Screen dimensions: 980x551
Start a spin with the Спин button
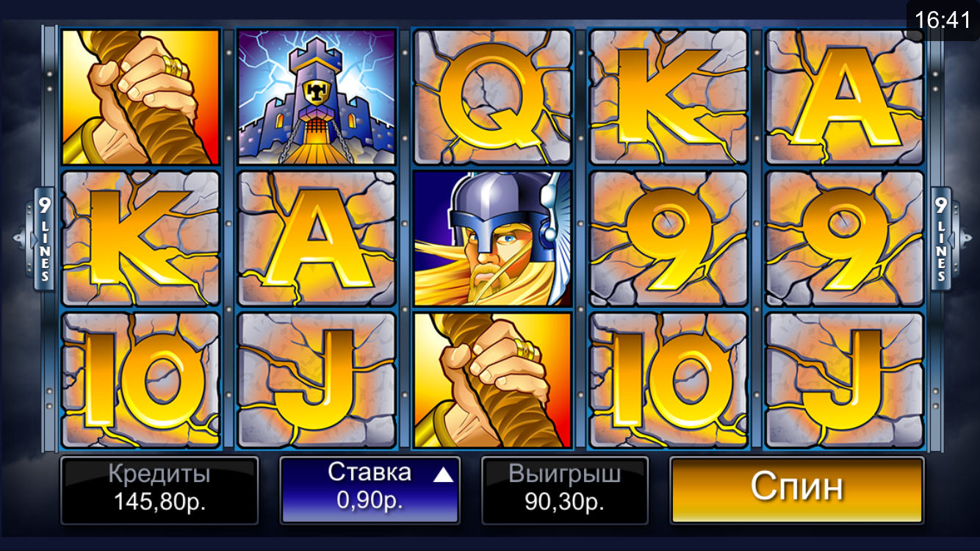click(x=797, y=490)
